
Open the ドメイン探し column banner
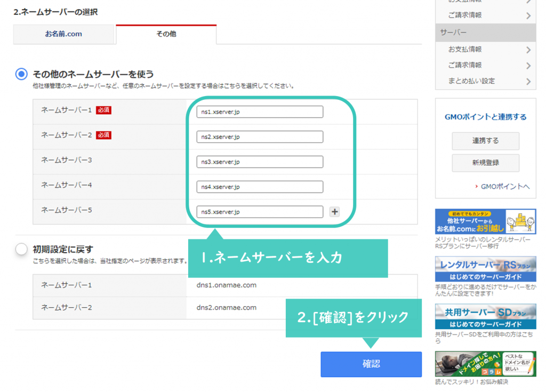485,364
